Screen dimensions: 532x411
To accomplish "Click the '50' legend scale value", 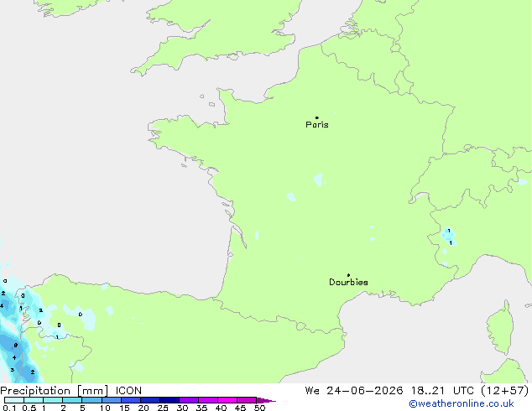I will pos(260,408).
